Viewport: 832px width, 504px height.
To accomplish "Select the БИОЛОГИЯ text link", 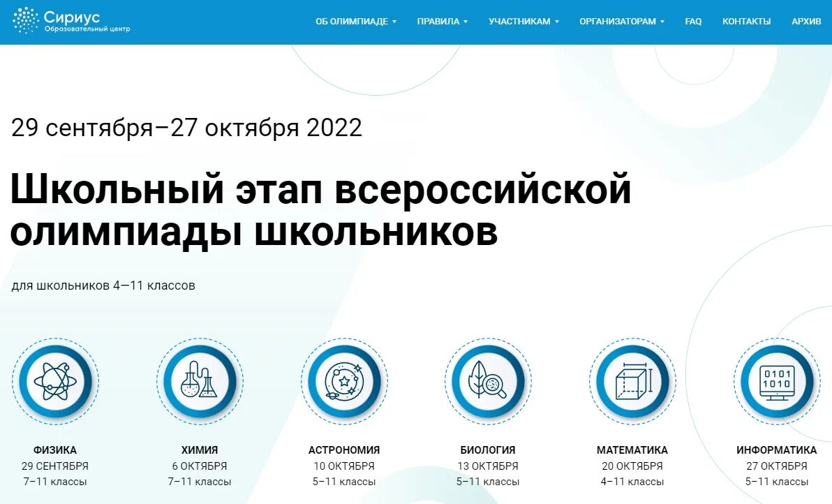I will click(488, 450).
